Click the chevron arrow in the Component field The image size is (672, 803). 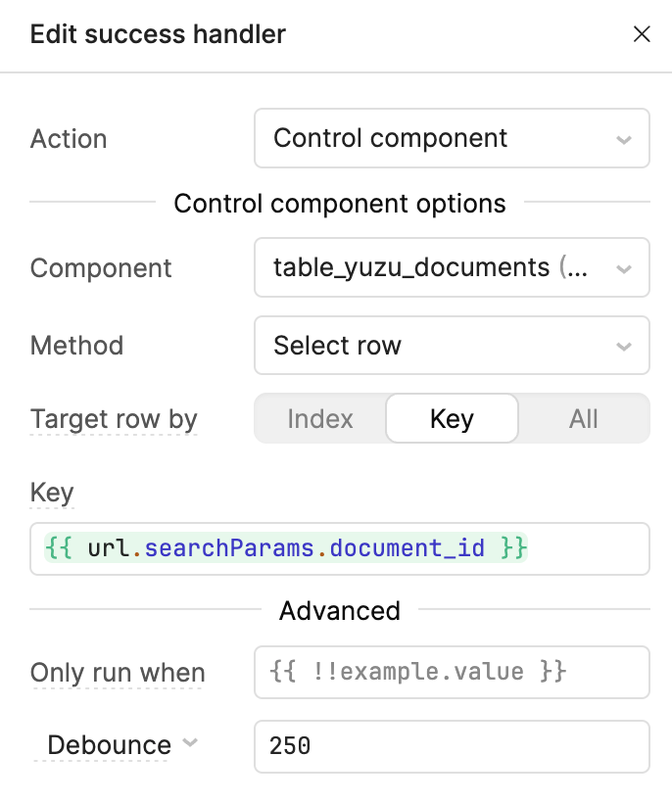point(624,268)
